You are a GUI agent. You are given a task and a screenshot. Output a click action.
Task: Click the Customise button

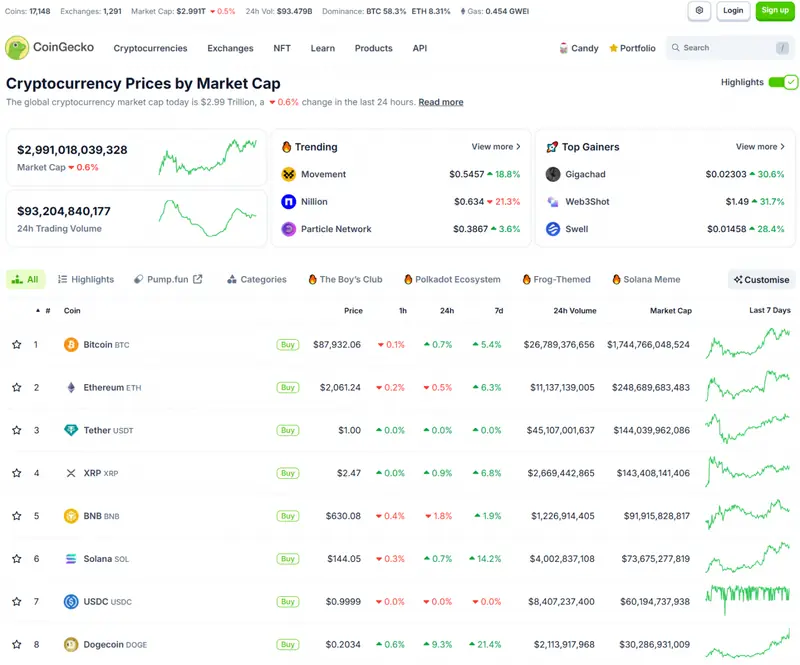pos(761,280)
